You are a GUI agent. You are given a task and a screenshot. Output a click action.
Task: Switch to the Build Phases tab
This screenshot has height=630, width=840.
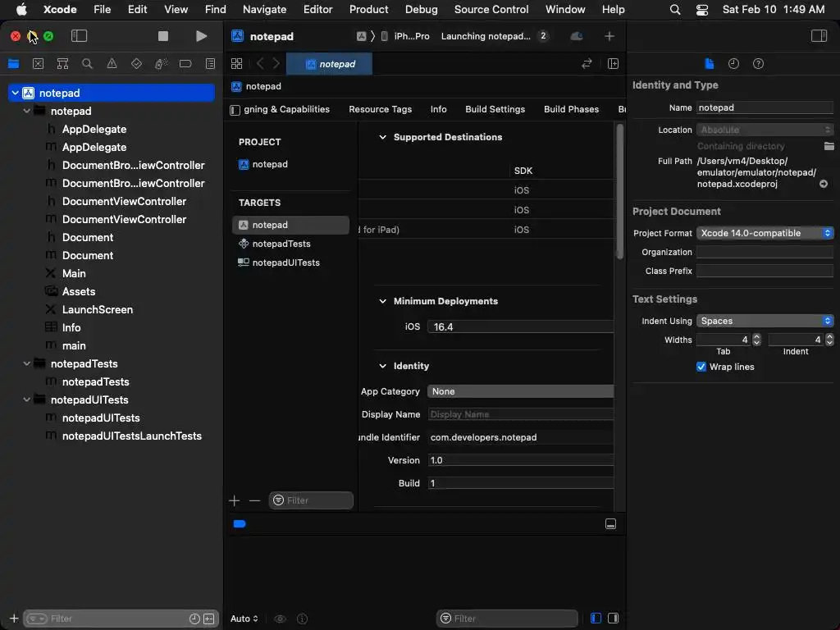pos(571,109)
